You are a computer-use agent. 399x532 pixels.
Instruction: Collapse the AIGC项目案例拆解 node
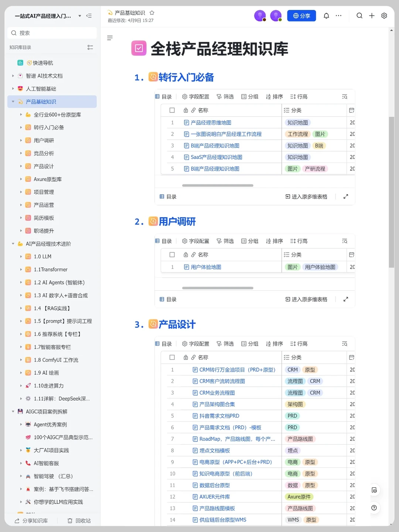pos(13,412)
